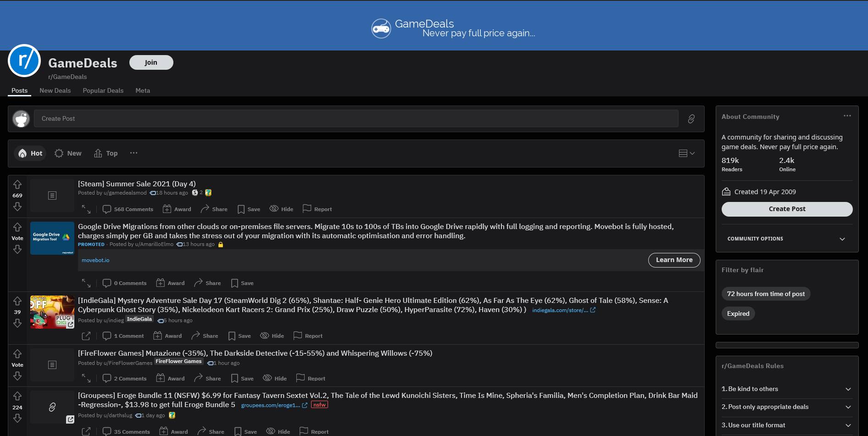Open the three-dot menu in About Community
This screenshot has width=868, height=436.
(x=847, y=116)
